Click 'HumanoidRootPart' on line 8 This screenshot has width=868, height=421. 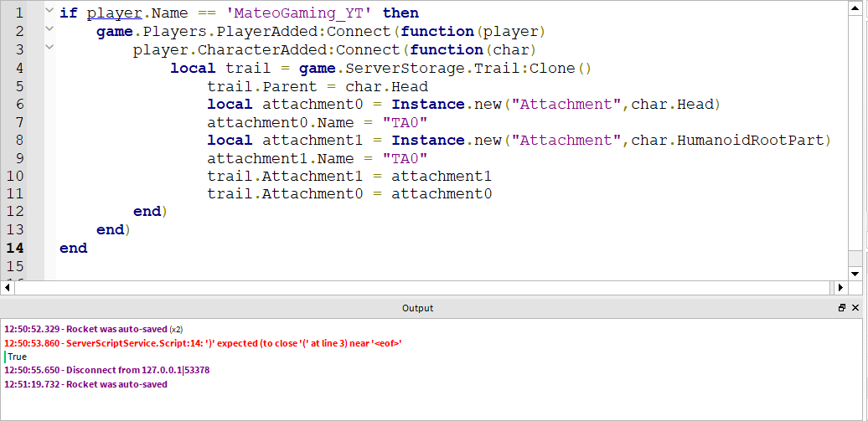tap(751, 141)
